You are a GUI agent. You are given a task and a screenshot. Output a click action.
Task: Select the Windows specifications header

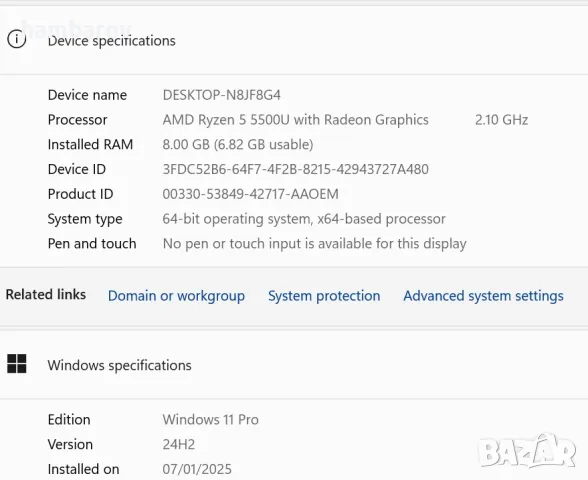click(119, 365)
